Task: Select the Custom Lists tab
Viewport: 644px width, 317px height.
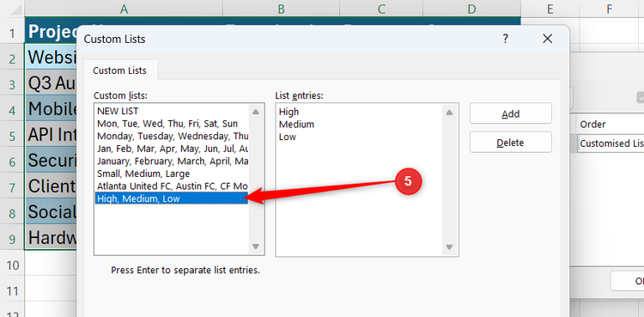Action: 119,70
